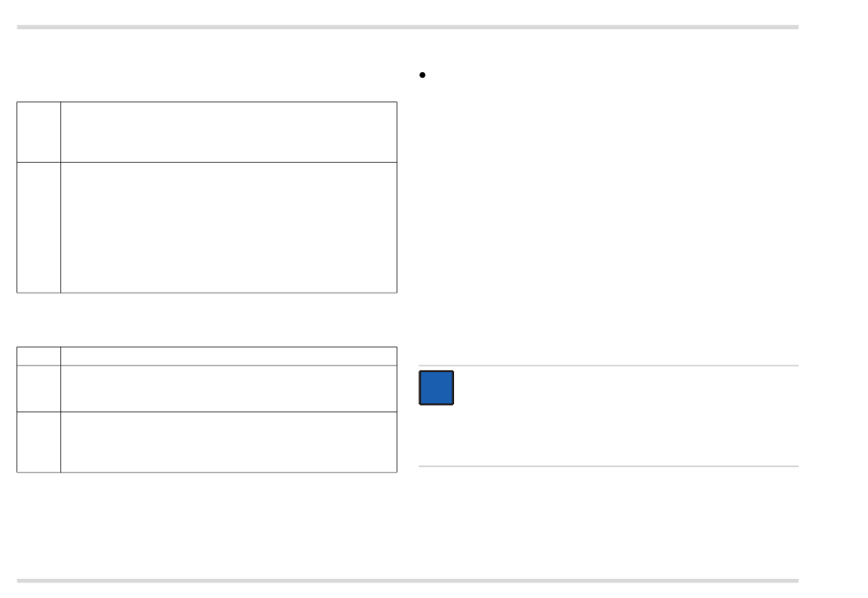Select the lower table's thin header-row wide cell

tap(228, 356)
